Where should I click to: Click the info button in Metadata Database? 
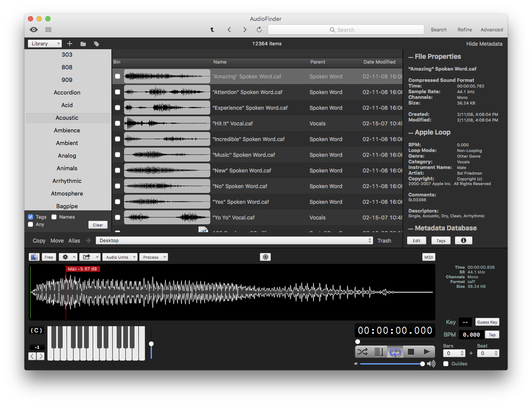click(464, 240)
